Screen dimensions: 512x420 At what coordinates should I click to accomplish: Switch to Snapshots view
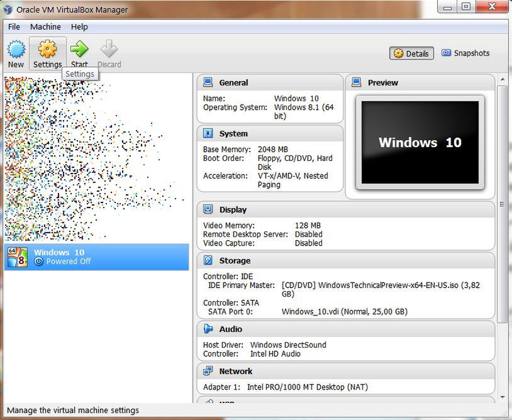[x=465, y=53]
